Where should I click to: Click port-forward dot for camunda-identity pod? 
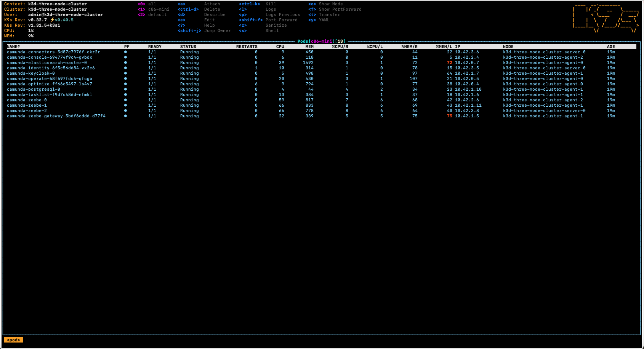click(125, 68)
